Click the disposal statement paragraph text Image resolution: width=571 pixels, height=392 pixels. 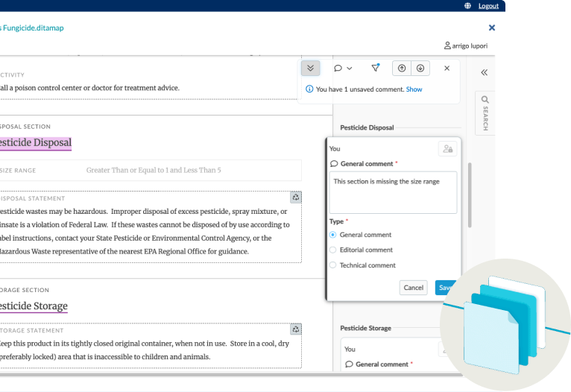coord(145,232)
